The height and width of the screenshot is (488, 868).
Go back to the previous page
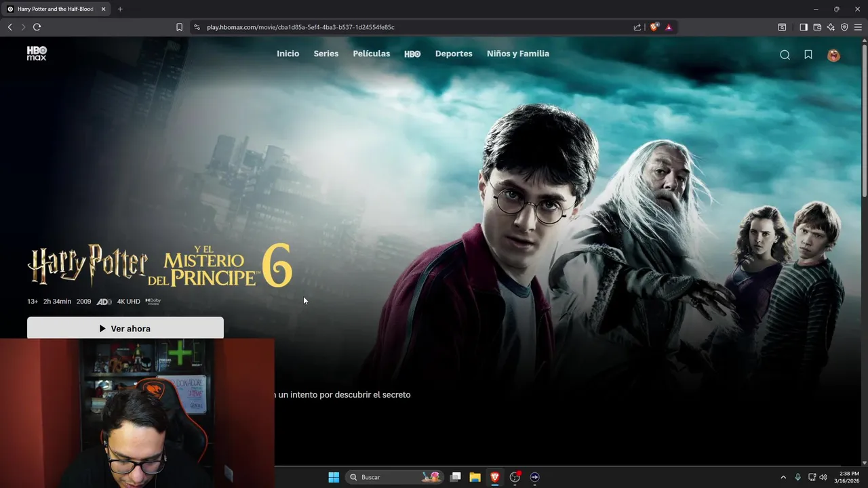(x=9, y=27)
